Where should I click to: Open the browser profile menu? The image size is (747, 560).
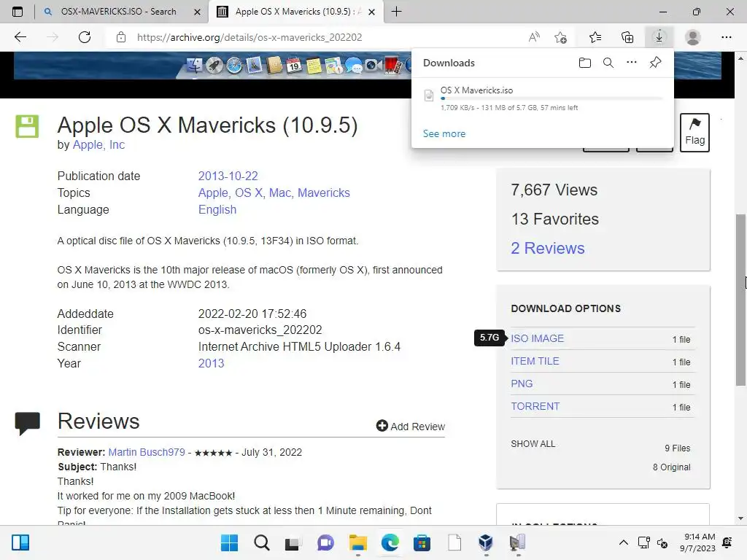click(692, 37)
